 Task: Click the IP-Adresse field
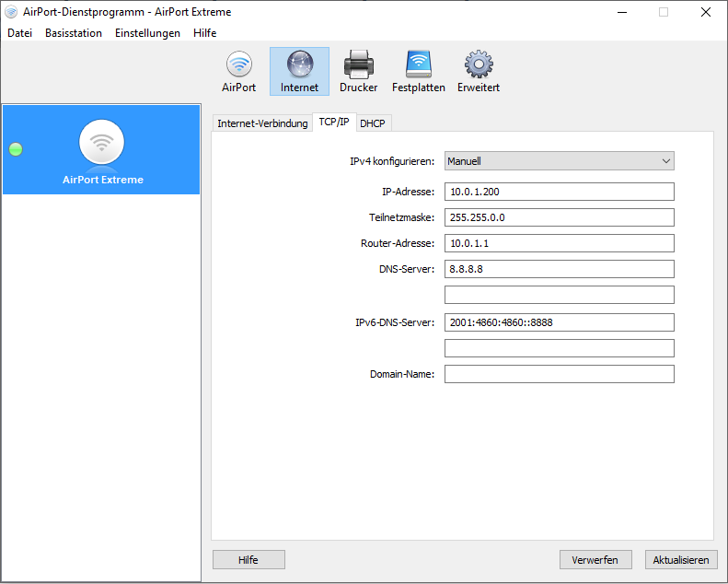(559, 192)
